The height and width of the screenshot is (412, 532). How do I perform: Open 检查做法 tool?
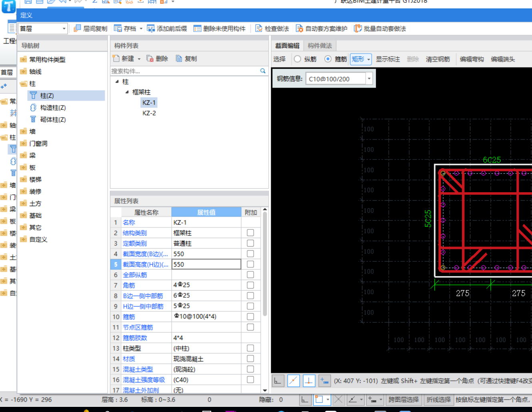tap(272, 28)
